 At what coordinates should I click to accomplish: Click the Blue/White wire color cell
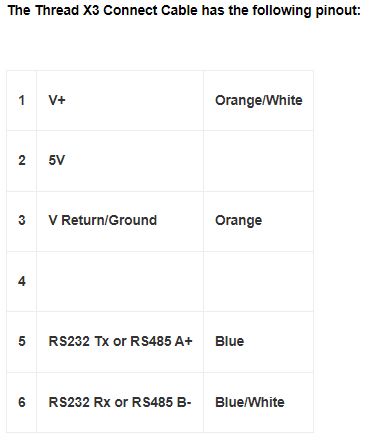point(258,402)
